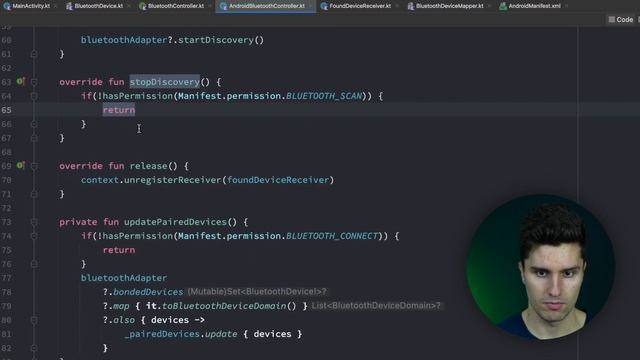Click the Kotlin file icon on MainActivity.kt tab
The image size is (640, 360).
(x=7, y=6)
